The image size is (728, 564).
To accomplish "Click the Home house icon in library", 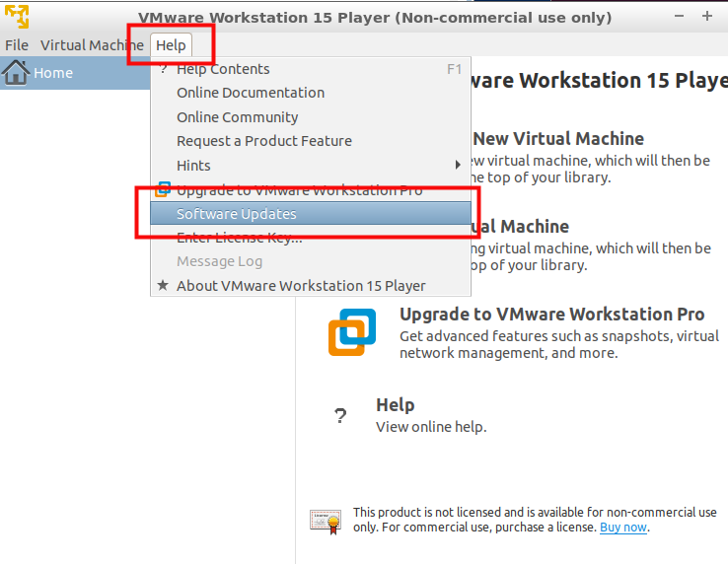I will click(16, 72).
